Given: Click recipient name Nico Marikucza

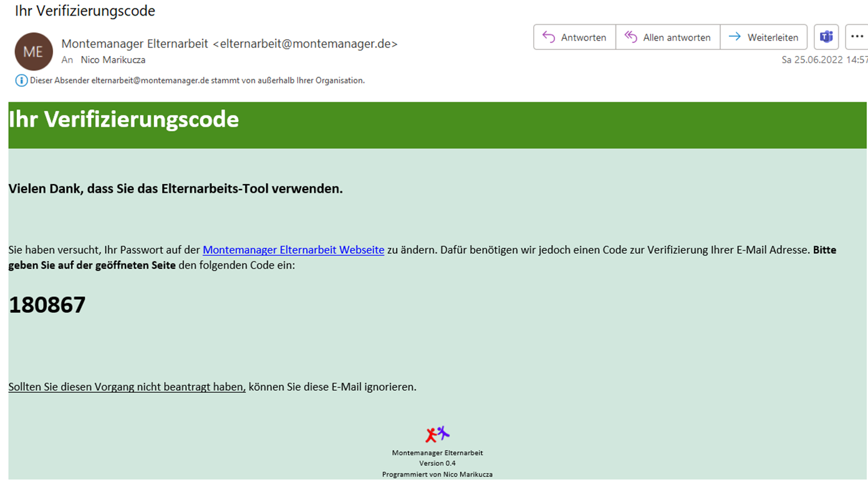Looking at the screenshot, I should tap(113, 60).
